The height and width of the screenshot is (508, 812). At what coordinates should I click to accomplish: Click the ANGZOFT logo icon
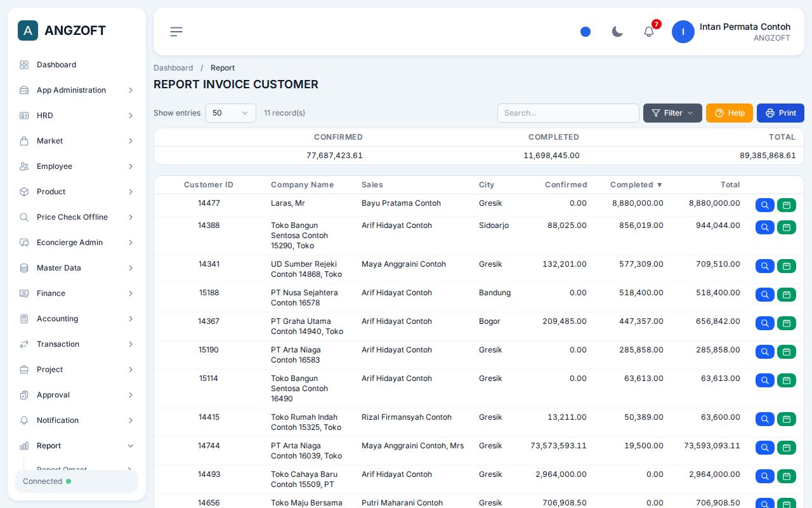[x=28, y=30]
